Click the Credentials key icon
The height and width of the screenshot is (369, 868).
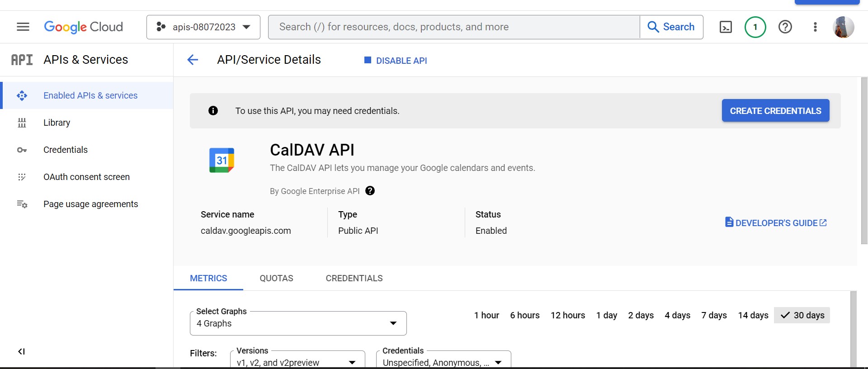click(22, 150)
